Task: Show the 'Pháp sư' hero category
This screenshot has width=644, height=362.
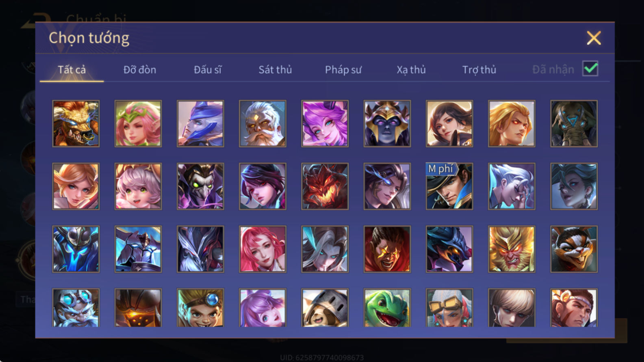Action: click(x=343, y=70)
